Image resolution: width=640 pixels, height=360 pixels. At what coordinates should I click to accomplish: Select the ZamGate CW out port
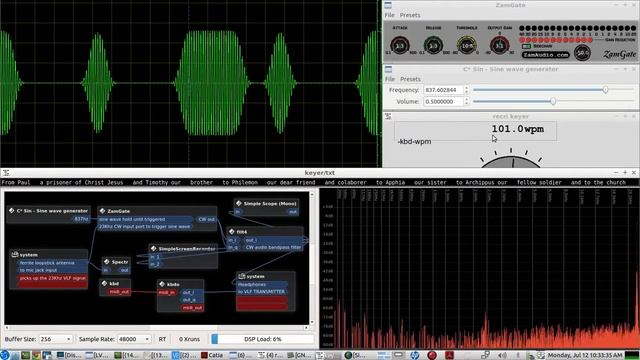tap(206, 219)
